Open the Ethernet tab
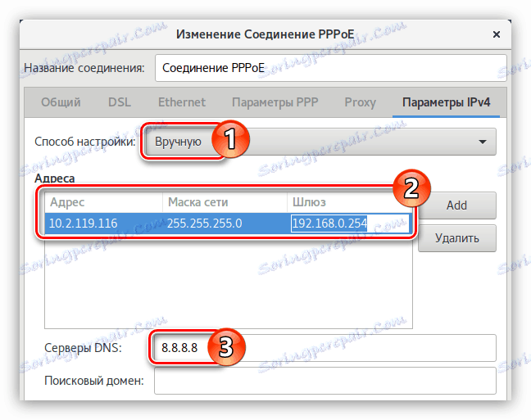 (x=182, y=102)
